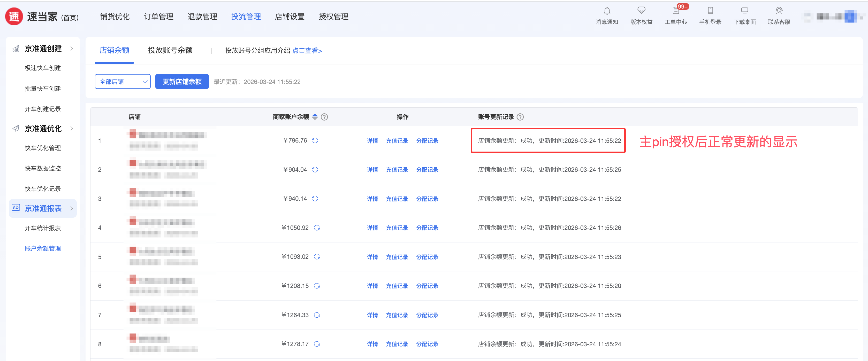The image size is (868, 361).
Task: Open the 订单管理 top menu
Action: point(158,17)
